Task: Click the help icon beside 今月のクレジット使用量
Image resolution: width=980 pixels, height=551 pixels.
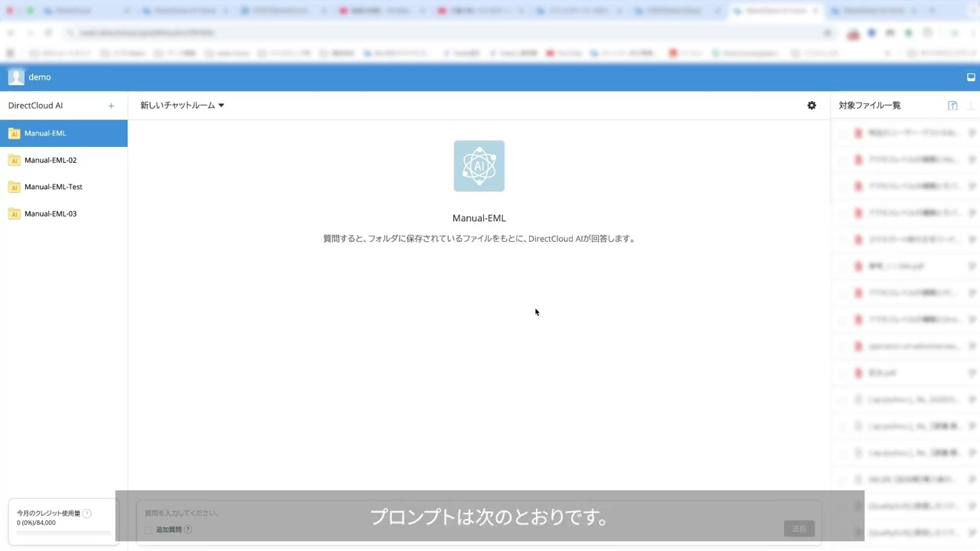Action: [87, 514]
